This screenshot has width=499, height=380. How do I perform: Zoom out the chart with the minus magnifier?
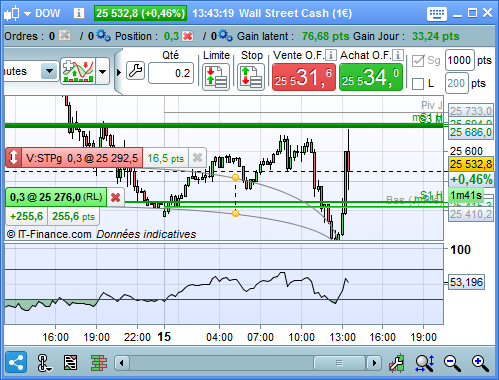452,363
